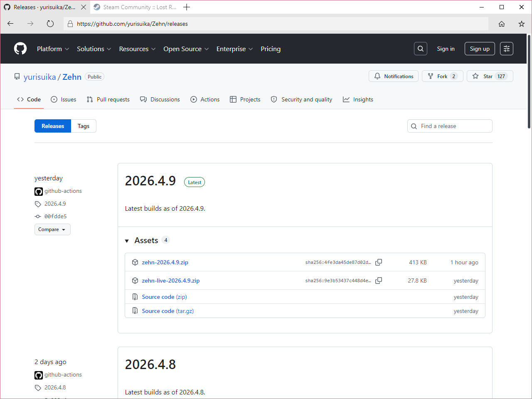Image resolution: width=532 pixels, height=399 pixels.
Task: Open the GitHub home logo
Action: click(20, 49)
